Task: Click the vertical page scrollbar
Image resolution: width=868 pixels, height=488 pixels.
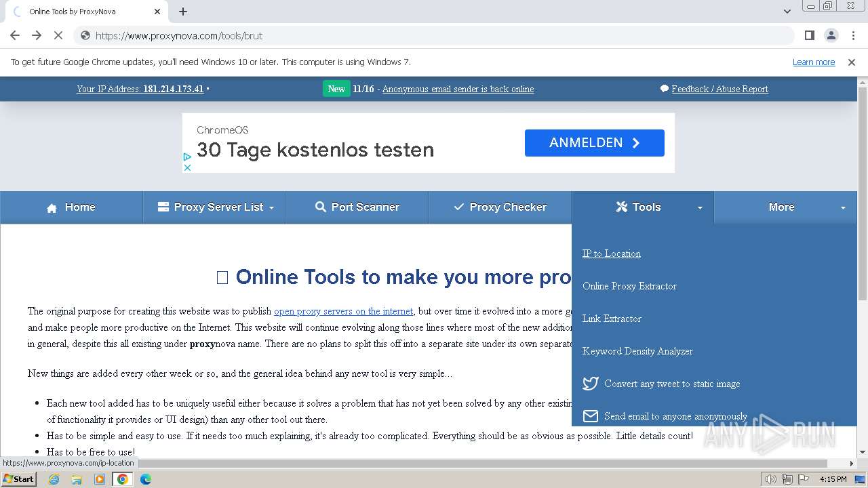Action: (863, 193)
